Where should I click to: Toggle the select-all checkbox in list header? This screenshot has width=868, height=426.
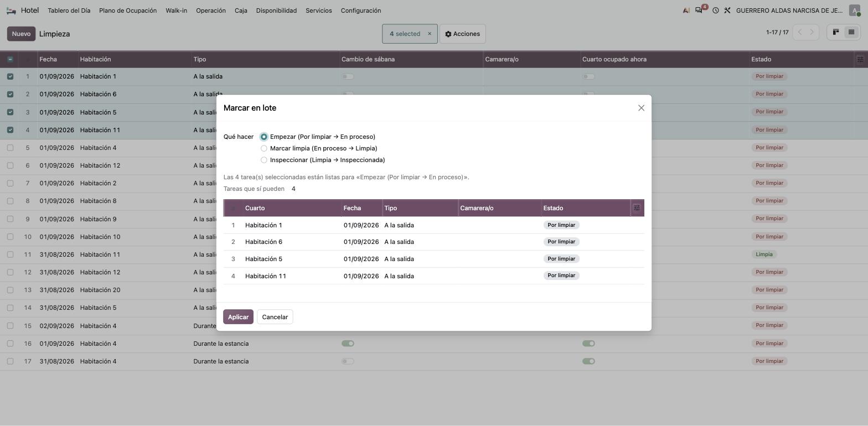point(10,59)
